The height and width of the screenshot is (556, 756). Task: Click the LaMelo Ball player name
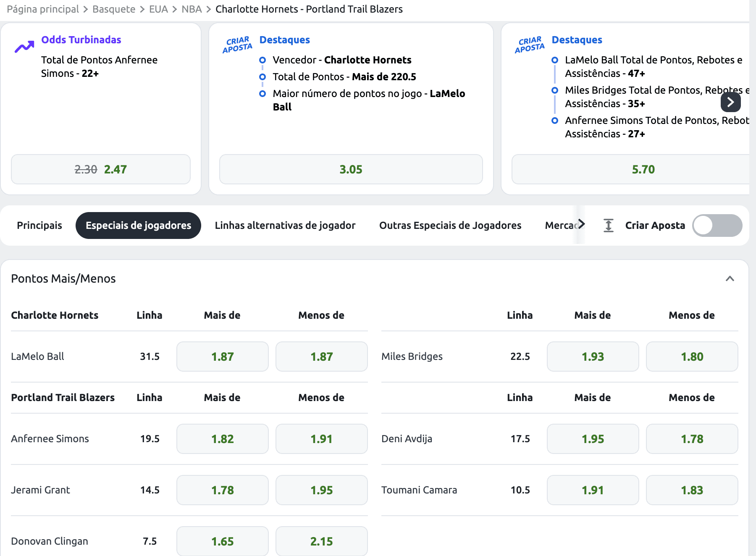37,357
